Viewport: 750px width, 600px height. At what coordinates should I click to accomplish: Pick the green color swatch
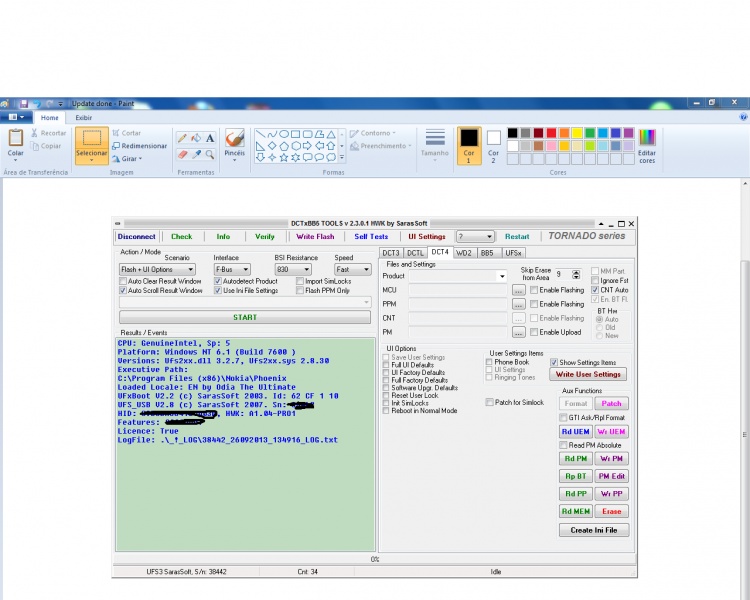[590, 133]
